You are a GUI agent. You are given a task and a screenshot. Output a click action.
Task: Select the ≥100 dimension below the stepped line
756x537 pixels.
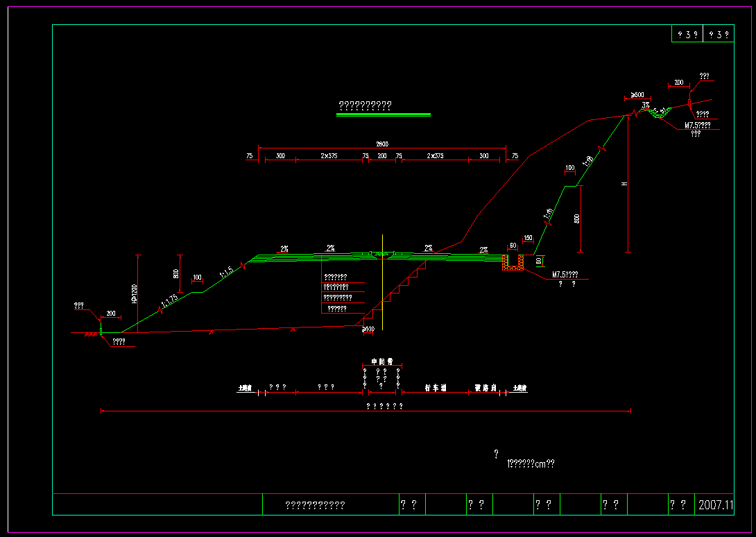pyautogui.click(x=368, y=329)
